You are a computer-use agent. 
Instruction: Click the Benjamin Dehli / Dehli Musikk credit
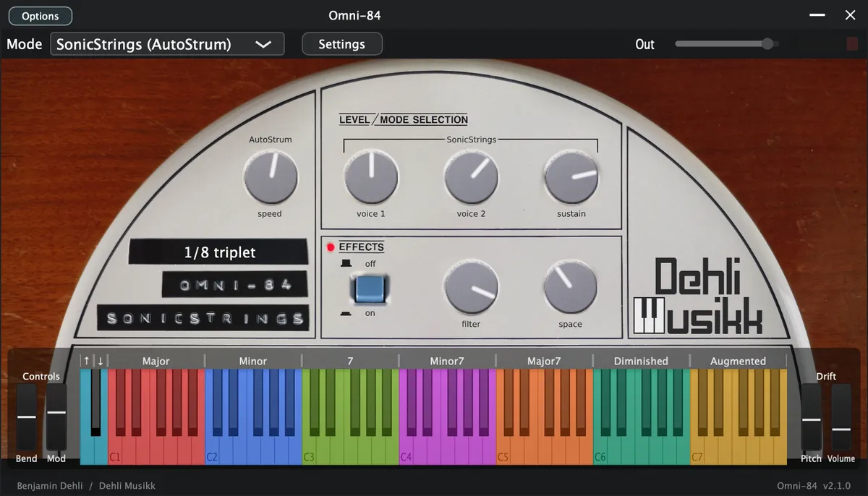86,486
